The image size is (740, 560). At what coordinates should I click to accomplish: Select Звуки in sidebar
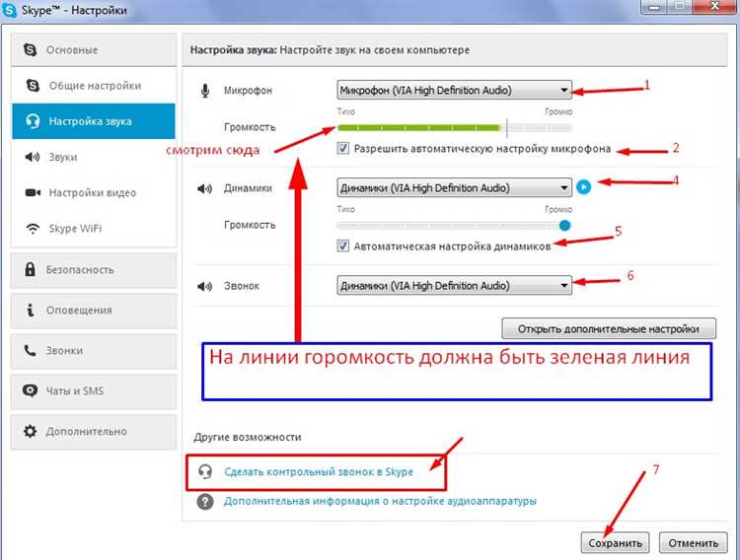(94, 157)
